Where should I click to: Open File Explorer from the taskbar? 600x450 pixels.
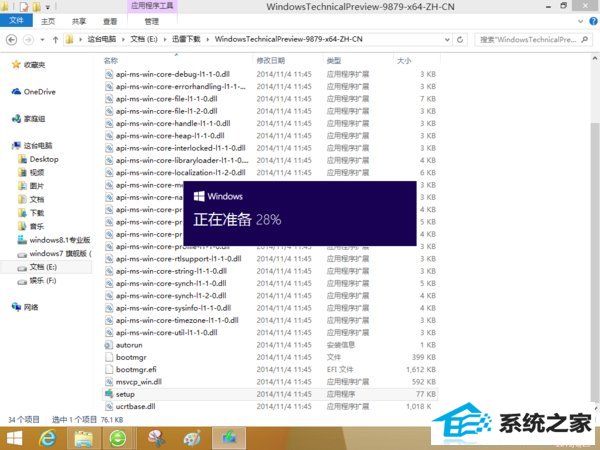[83, 438]
